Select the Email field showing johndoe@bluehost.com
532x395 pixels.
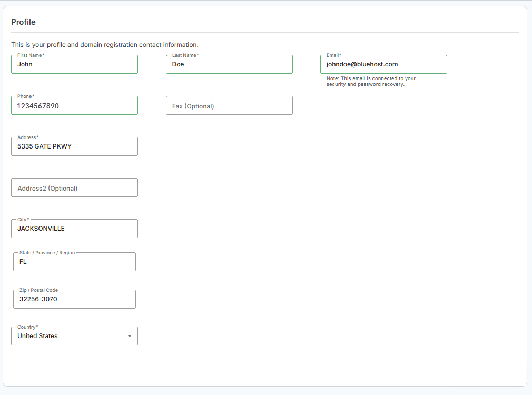point(383,64)
